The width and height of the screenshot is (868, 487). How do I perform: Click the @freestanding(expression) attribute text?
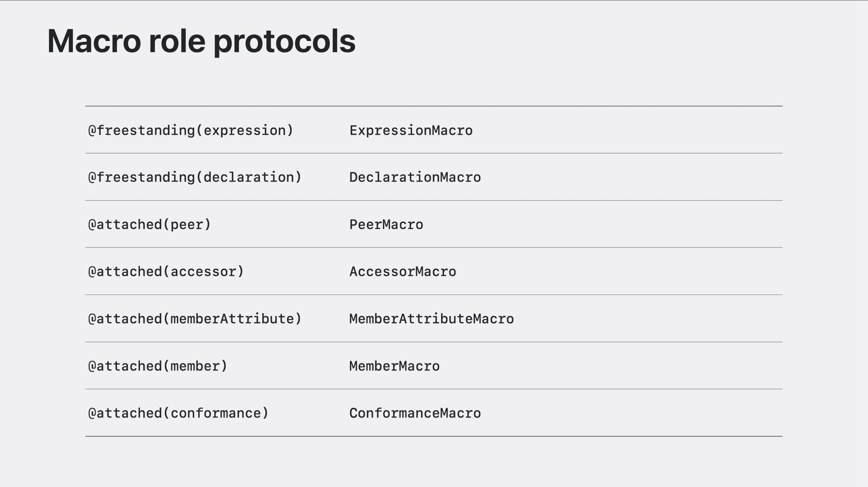[x=191, y=131]
